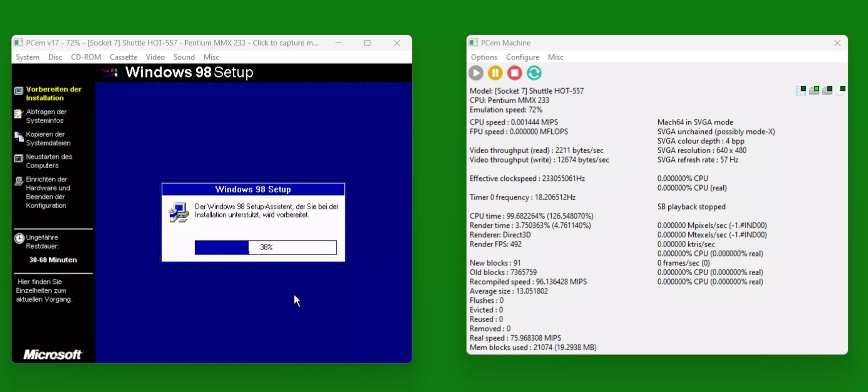Click the 'Video throughput (write)' line
Screen dimensions: 868x392
(x=539, y=160)
